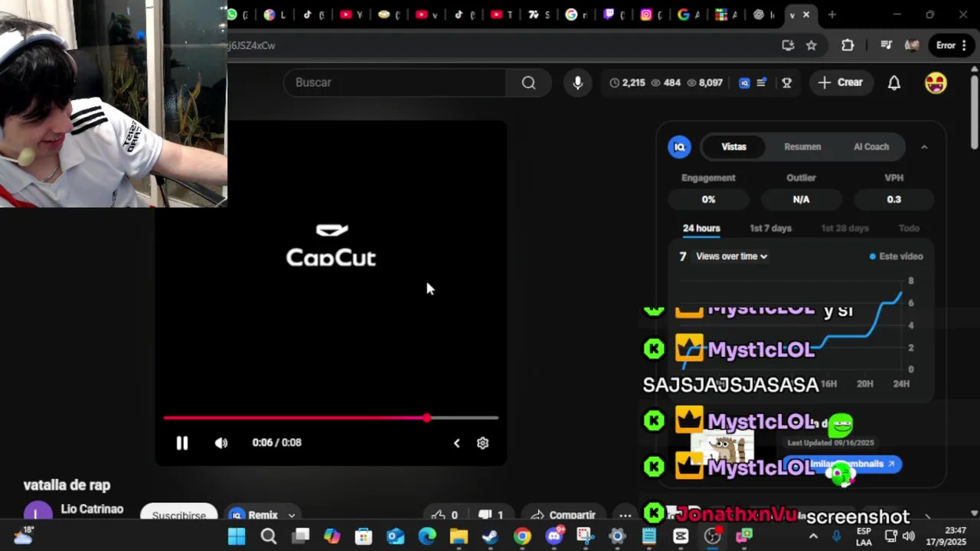The width and height of the screenshot is (980, 551).
Task: Click the install app icon in address bar
Action: (788, 45)
